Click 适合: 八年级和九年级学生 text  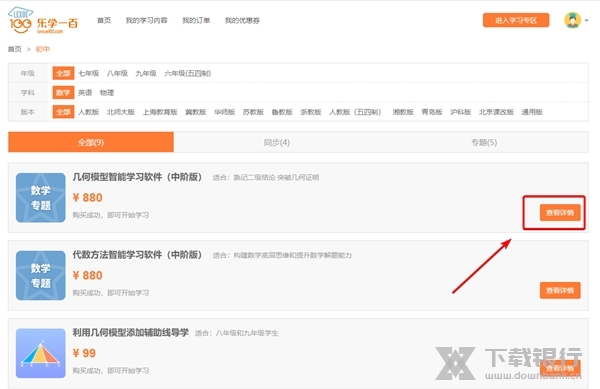point(236,333)
